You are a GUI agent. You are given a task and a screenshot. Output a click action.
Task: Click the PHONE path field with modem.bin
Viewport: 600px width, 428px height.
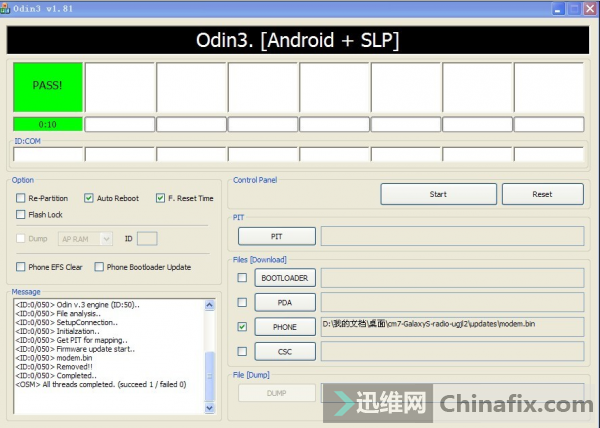coord(453,327)
